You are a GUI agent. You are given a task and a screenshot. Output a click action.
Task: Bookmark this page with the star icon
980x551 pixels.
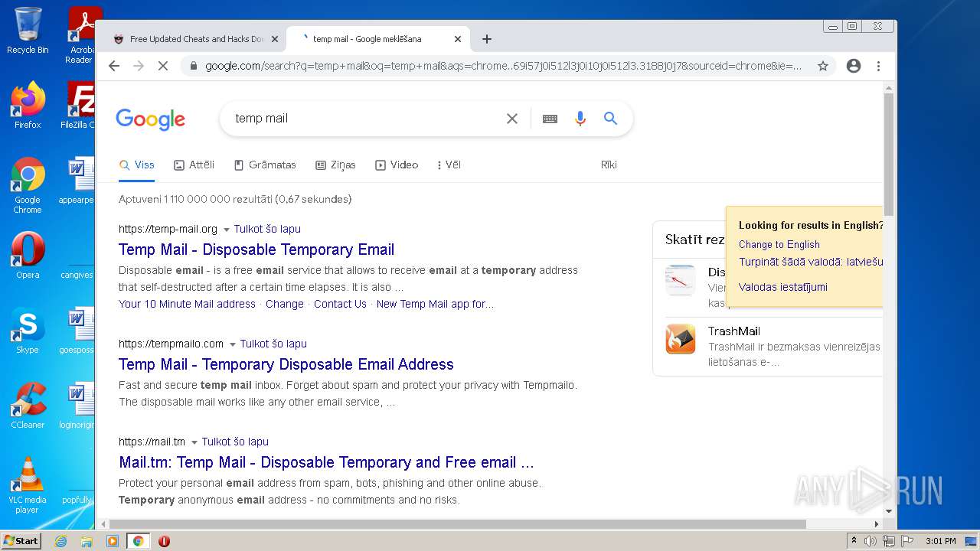coord(823,66)
